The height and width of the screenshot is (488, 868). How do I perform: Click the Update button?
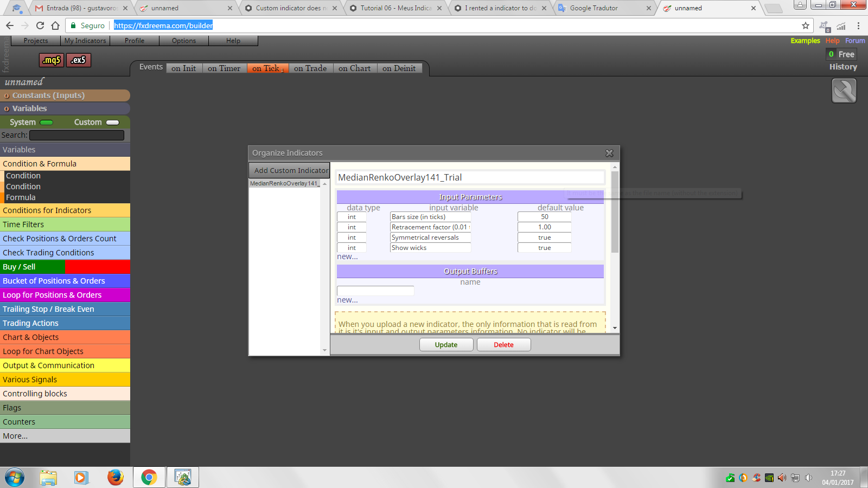click(446, 345)
